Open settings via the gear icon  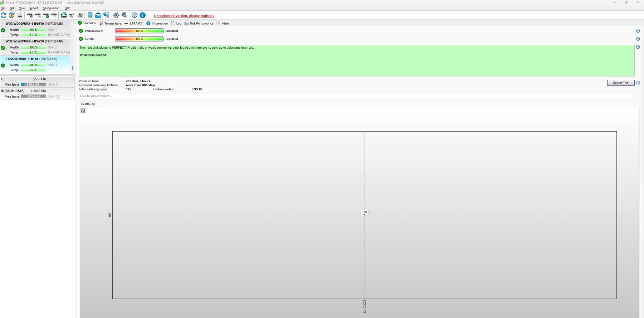116,15
